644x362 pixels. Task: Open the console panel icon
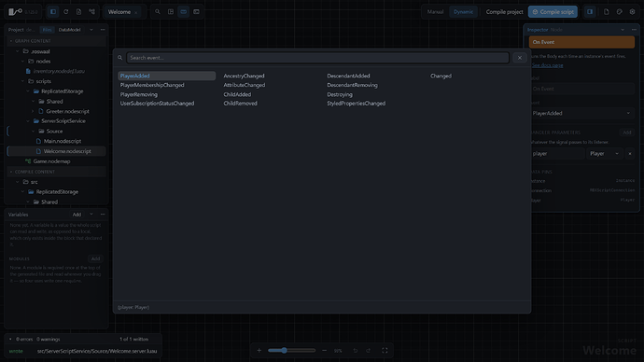[x=196, y=12]
